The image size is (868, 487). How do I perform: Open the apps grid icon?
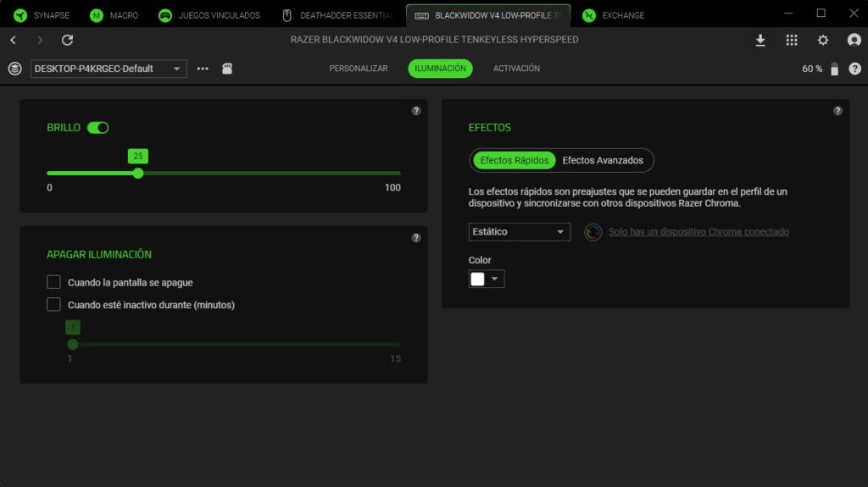click(792, 40)
